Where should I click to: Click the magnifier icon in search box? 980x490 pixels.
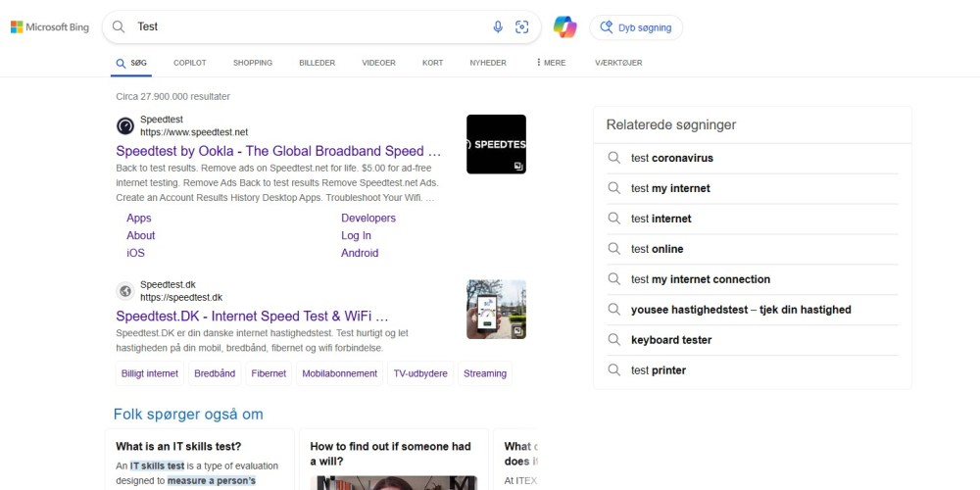[x=119, y=27]
